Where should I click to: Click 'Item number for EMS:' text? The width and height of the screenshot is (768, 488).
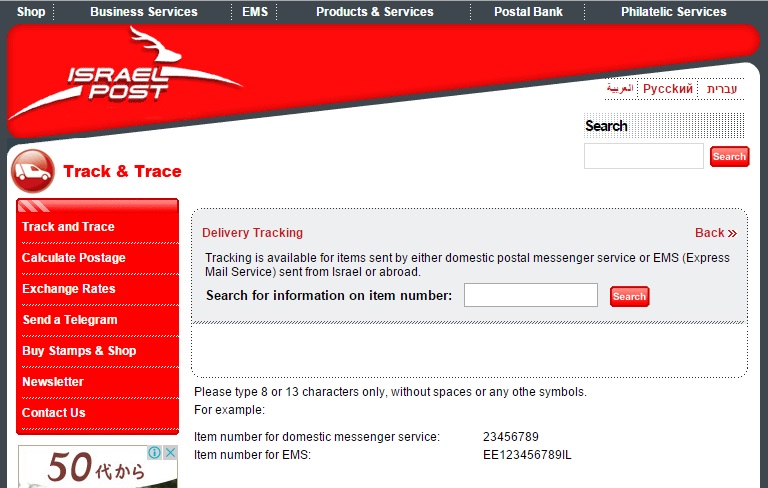point(252,455)
